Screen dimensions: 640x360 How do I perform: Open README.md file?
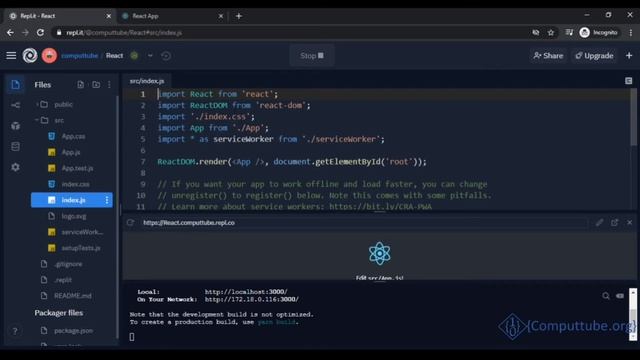click(x=73, y=296)
